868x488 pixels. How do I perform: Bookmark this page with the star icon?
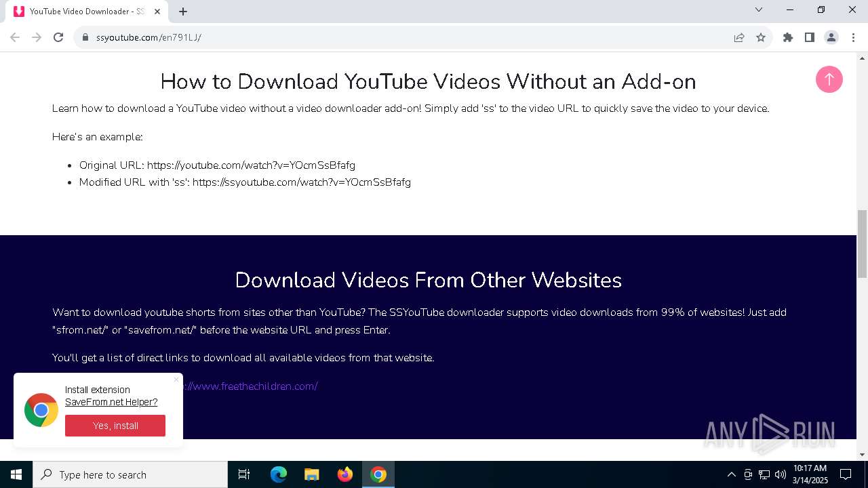pyautogui.click(x=761, y=37)
